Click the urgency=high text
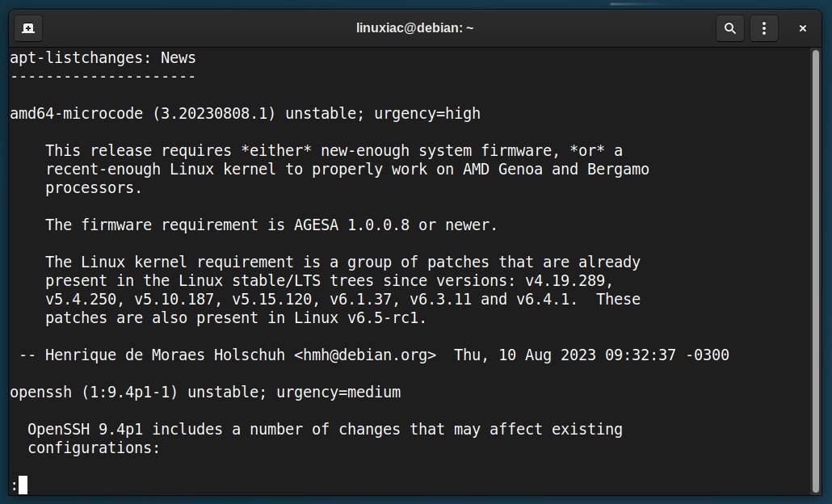Viewport: 832px width, 504px height. pyautogui.click(x=427, y=114)
